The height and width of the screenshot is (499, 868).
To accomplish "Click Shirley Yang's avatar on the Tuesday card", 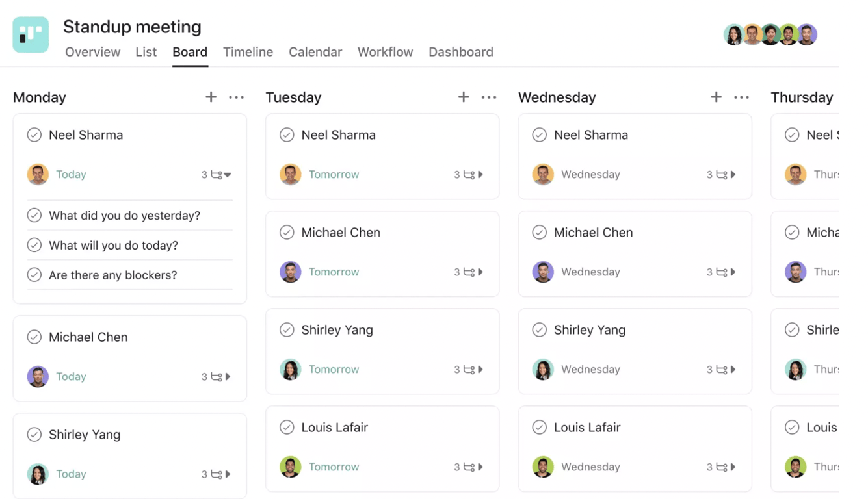I will point(291,369).
